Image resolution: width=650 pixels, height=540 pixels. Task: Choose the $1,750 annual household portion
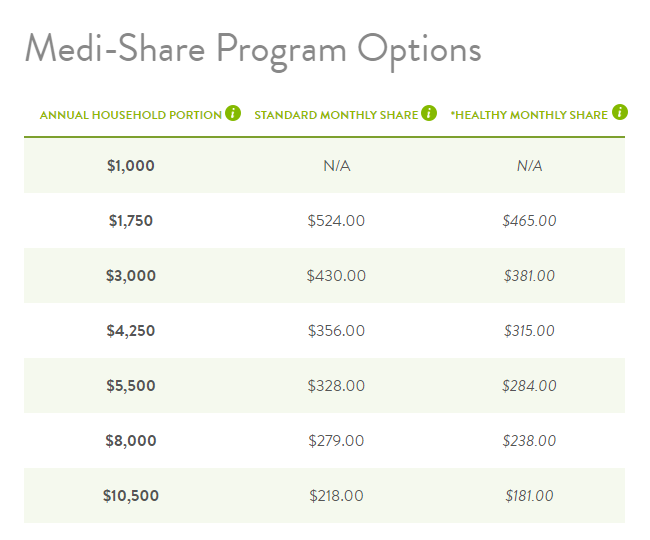coord(131,220)
